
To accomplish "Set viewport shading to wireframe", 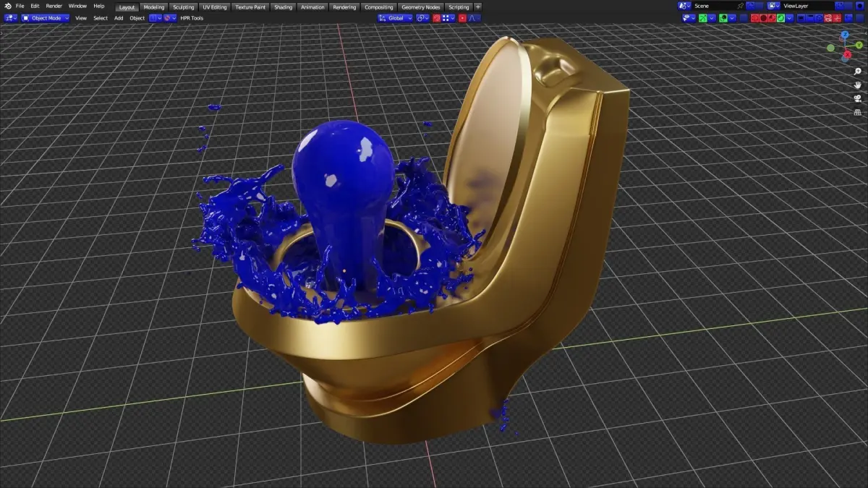I will tap(755, 18).
